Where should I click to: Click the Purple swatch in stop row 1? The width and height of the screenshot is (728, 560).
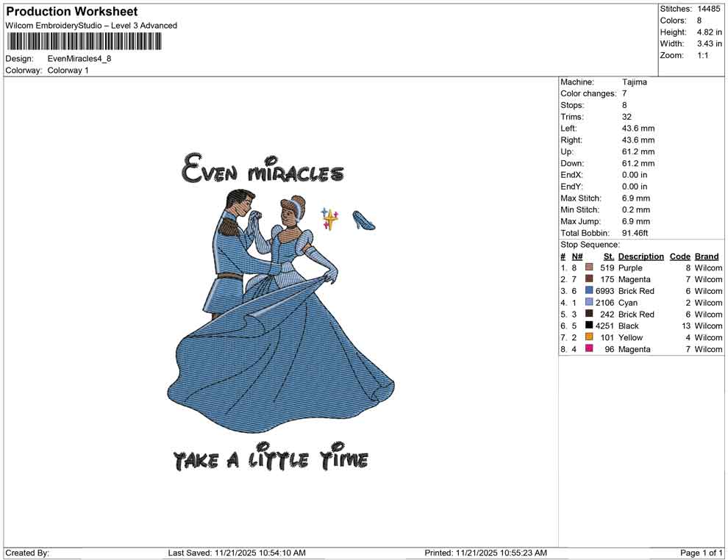click(589, 268)
